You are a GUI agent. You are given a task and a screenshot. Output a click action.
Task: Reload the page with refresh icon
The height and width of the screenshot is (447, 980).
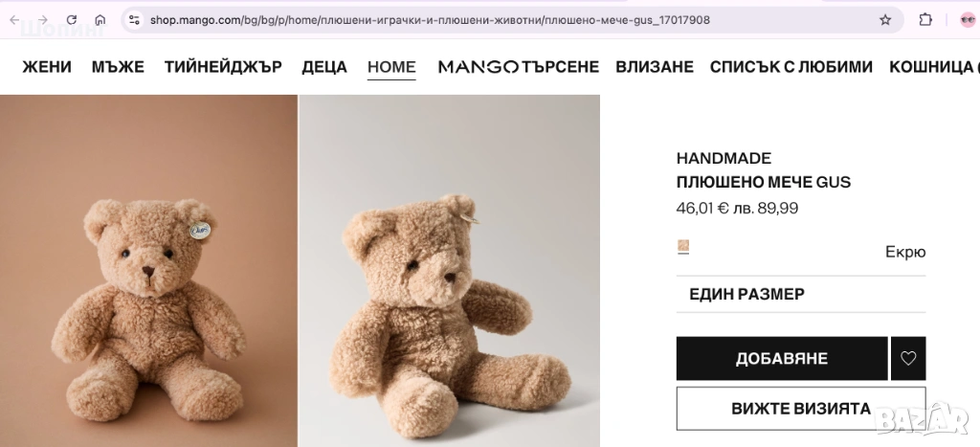(72, 20)
